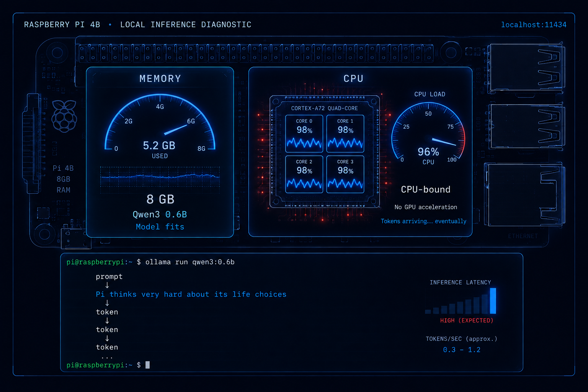Click the ETHERNET label on the board
The image size is (588, 392).
click(523, 236)
